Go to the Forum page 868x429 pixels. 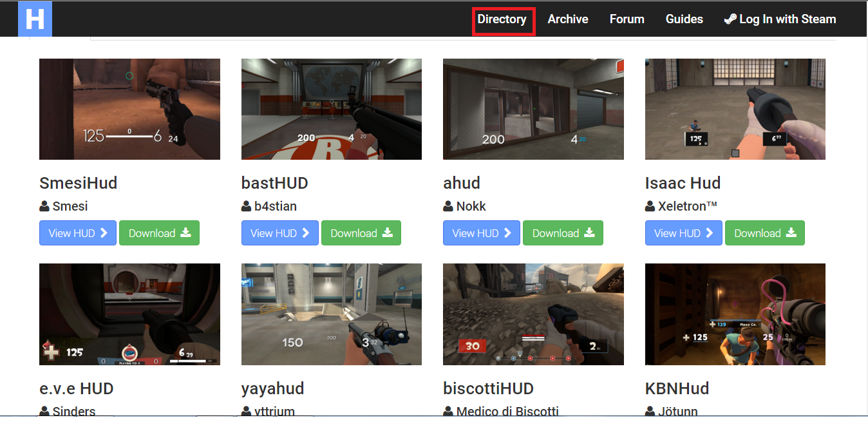[x=627, y=19]
